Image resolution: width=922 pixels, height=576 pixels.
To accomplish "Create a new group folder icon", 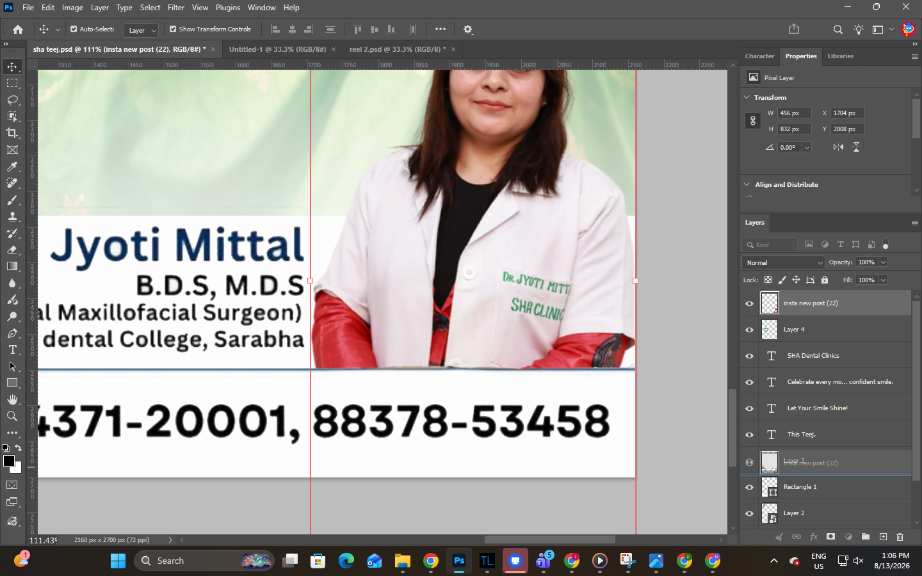I will point(866,537).
